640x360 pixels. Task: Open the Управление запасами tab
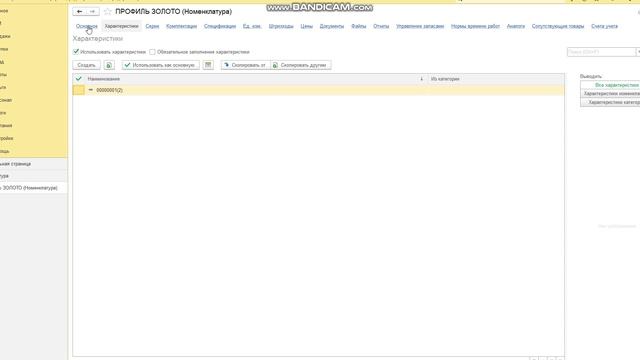tap(420, 26)
